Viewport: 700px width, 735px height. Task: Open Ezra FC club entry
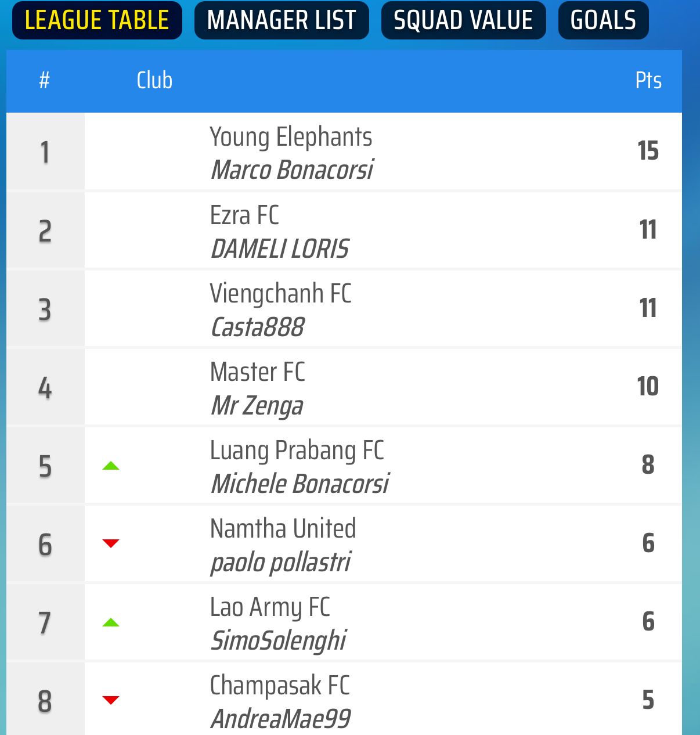click(244, 215)
